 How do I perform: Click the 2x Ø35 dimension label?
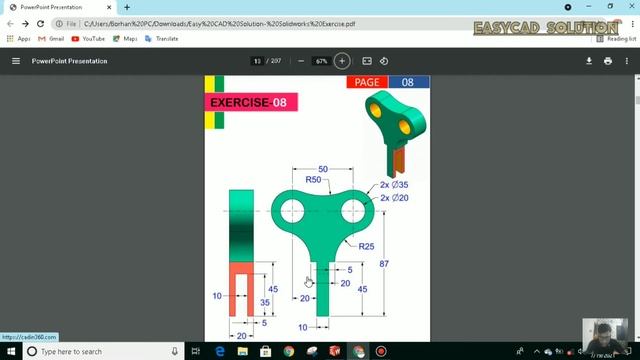[x=394, y=185]
